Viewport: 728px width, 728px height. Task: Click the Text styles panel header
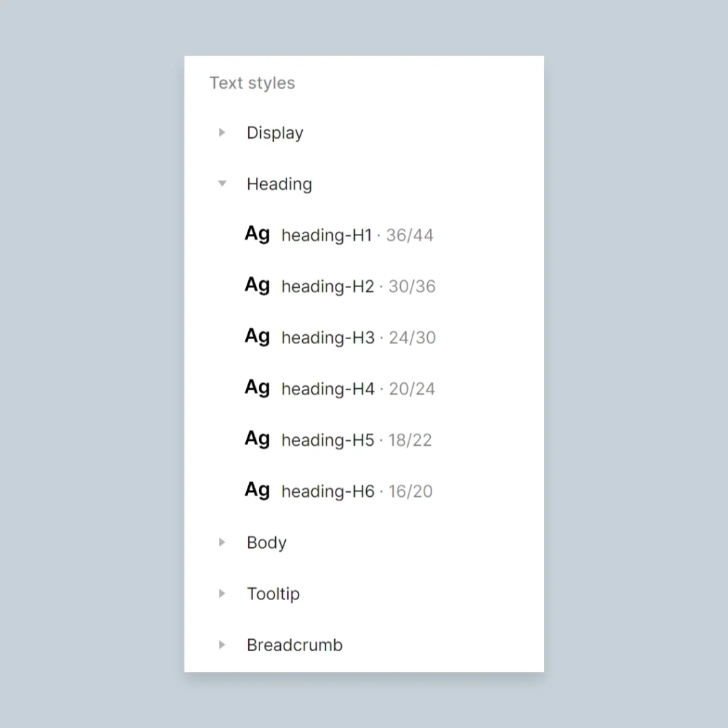point(252,83)
